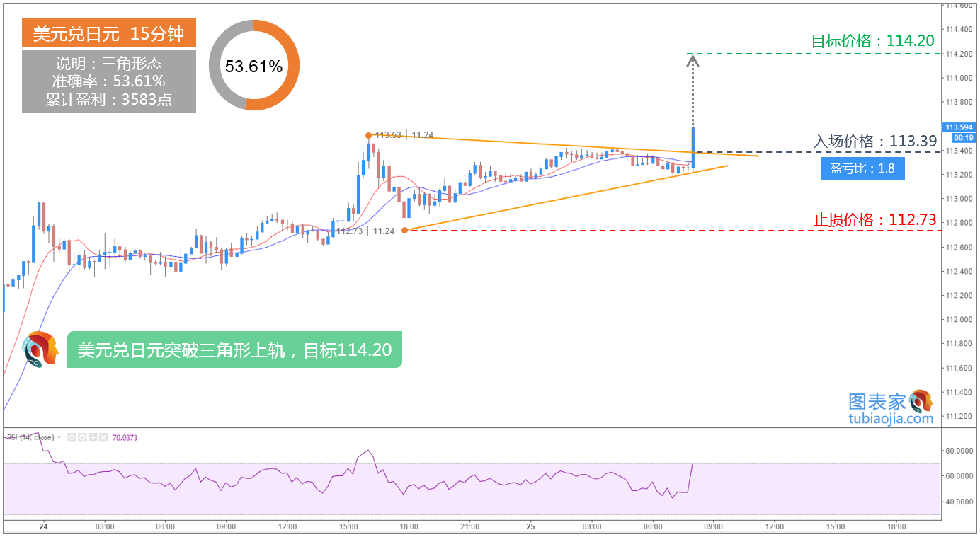Remove the RSI indicator with the X icon
The image size is (980, 537).
tap(103, 437)
